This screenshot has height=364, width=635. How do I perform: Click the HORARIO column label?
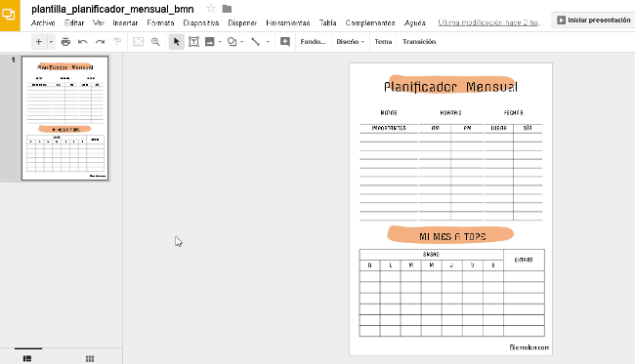(x=450, y=112)
